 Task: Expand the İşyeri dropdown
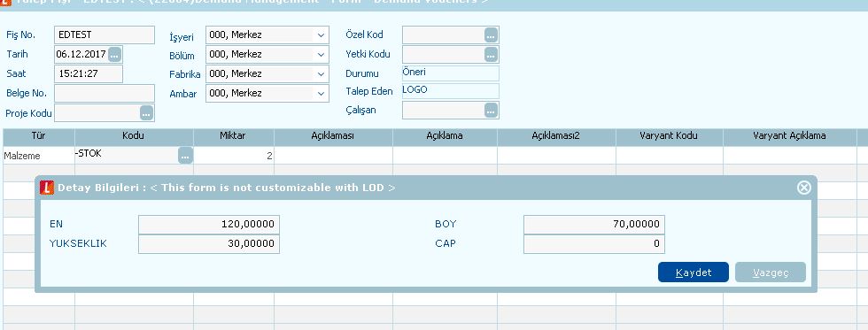click(321, 35)
